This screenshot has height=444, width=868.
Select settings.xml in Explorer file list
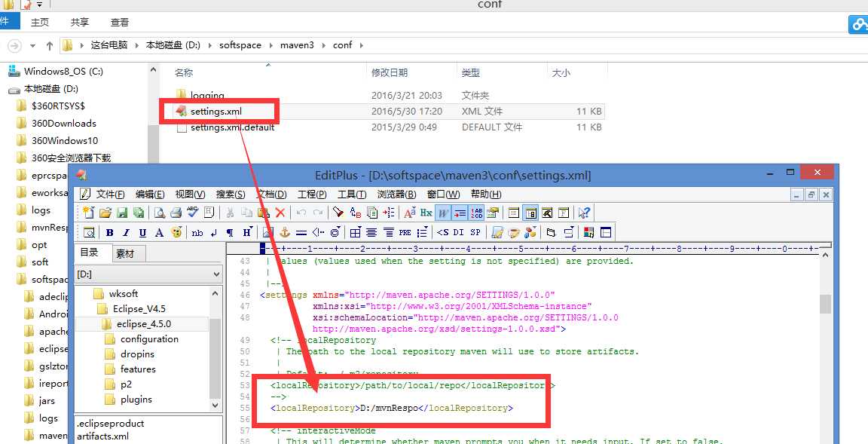[216, 112]
